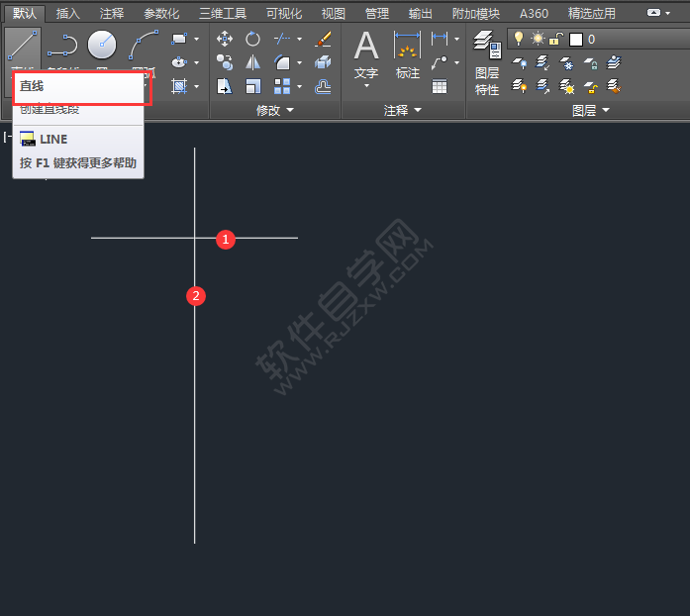This screenshot has height=616, width=690.
Task: Toggle layer on/off lightbulb icon
Action: pos(518,39)
